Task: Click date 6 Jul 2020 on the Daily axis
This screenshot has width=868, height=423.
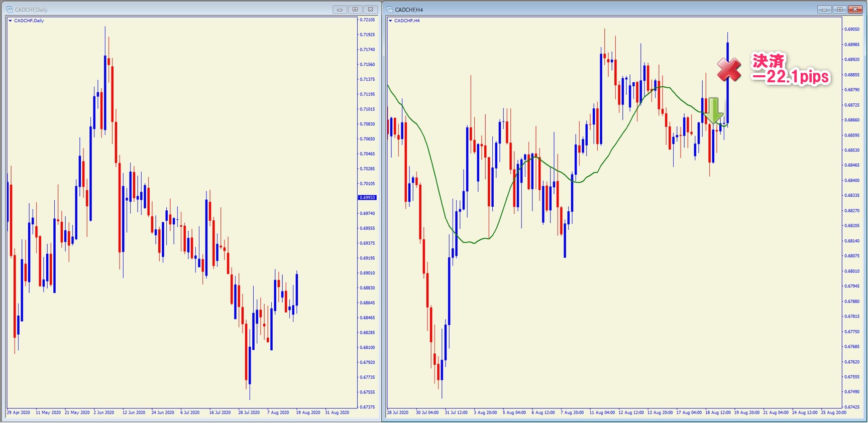Action: (x=190, y=412)
